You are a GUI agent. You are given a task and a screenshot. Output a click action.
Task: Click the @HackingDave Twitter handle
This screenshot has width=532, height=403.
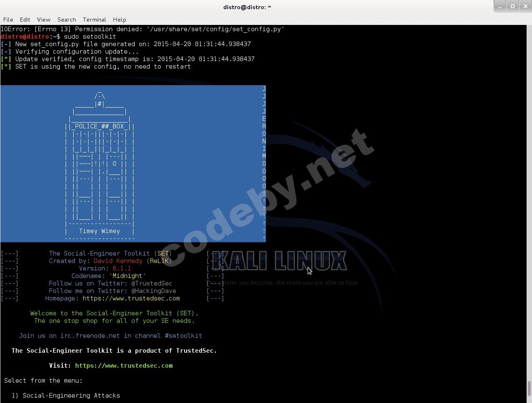pos(154,291)
